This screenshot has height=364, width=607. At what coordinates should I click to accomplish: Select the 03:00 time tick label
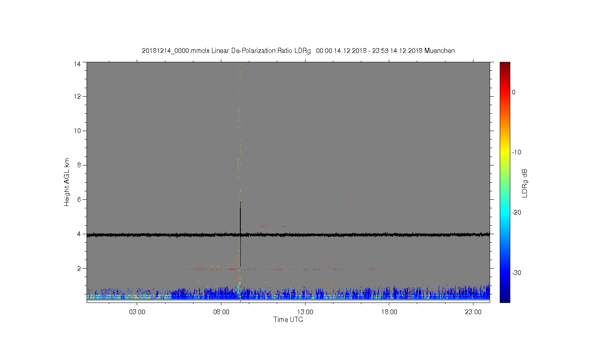pyautogui.click(x=137, y=312)
